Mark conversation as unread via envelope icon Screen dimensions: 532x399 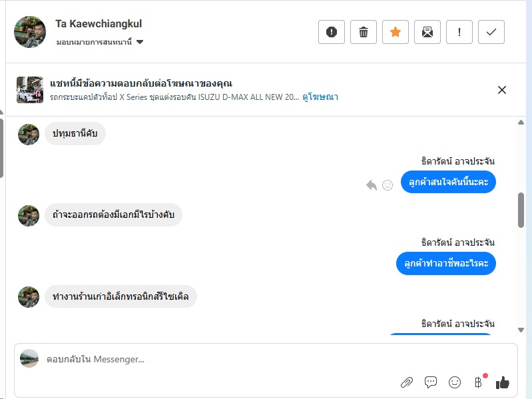click(427, 32)
